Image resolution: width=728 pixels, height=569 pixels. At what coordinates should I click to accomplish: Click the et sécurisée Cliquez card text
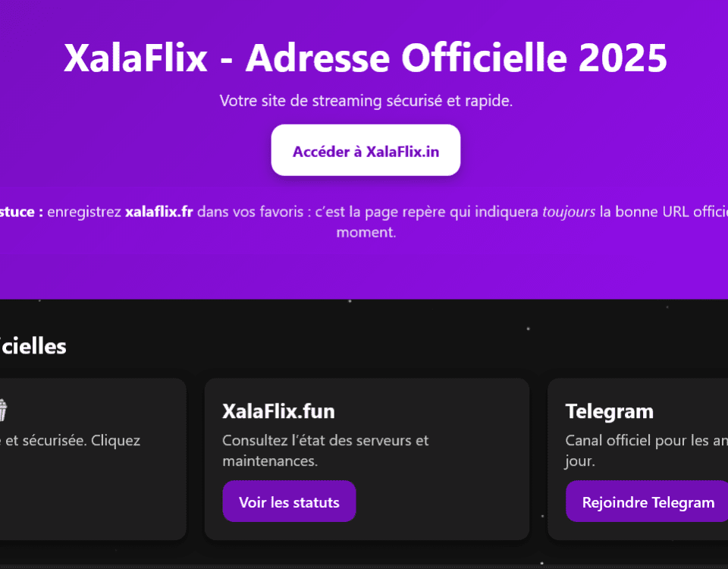(x=72, y=440)
